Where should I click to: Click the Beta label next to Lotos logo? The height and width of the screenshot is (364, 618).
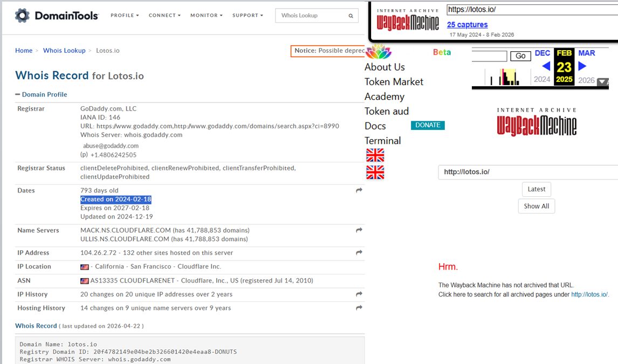pos(442,52)
